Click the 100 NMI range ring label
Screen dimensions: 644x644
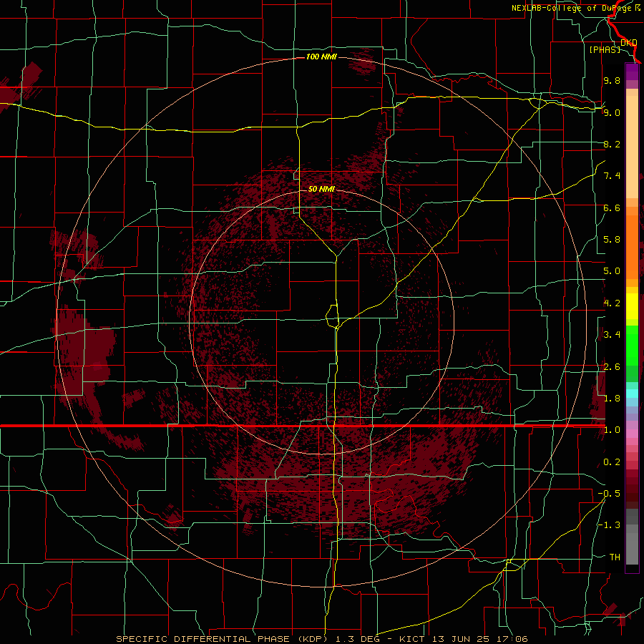click(x=321, y=57)
